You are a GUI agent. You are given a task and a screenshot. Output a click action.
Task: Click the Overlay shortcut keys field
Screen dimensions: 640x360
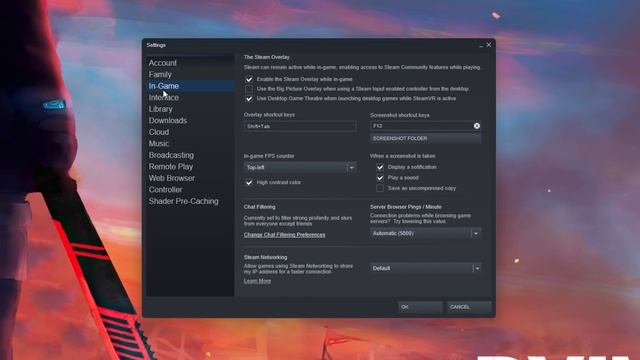pyautogui.click(x=300, y=126)
